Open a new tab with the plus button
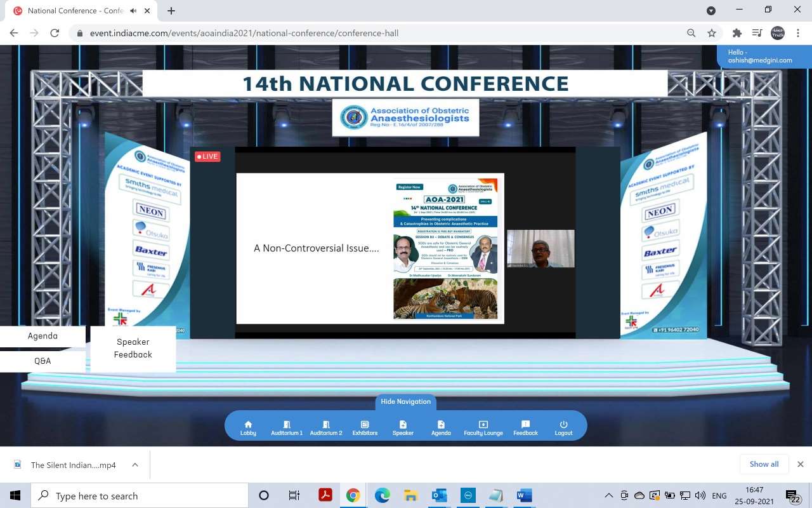This screenshot has height=508, width=812. [x=171, y=11]
